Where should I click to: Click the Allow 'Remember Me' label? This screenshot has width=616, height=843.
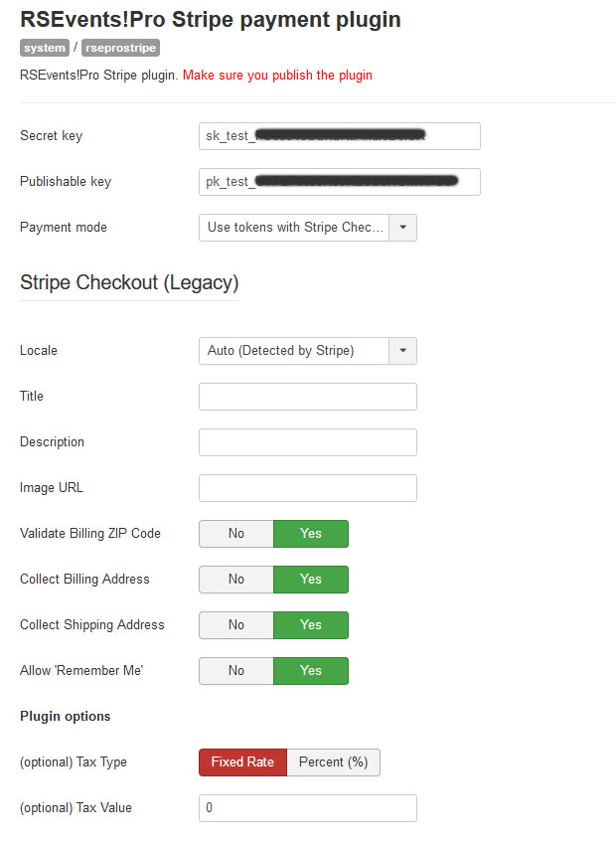81,670
